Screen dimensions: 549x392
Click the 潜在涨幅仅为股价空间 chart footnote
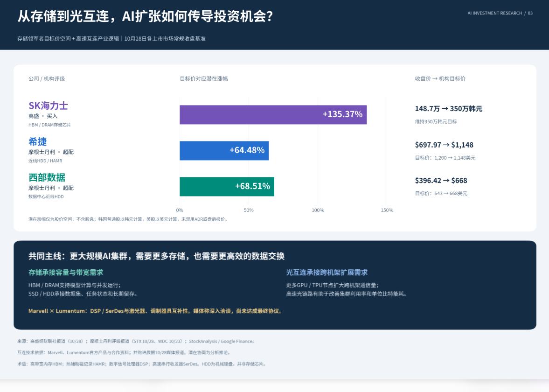[128, 219]
